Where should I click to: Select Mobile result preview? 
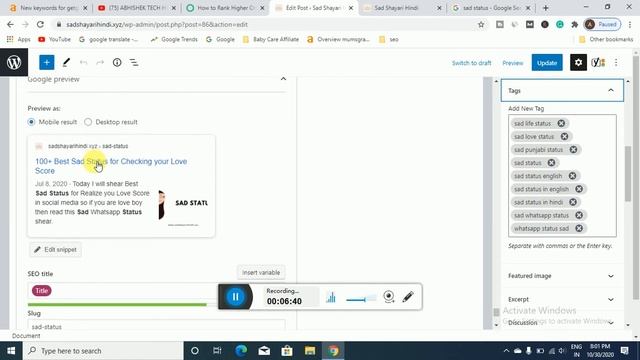pyautogui.click(x=31, y=122)
